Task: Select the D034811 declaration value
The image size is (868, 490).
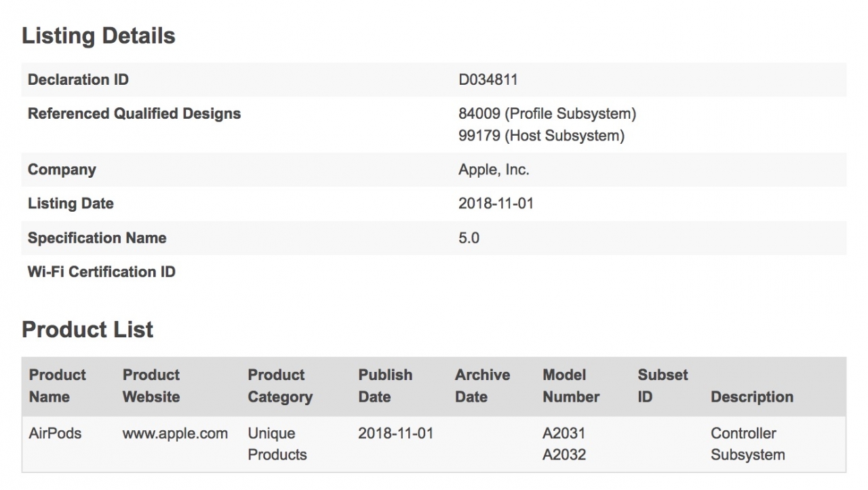Action: (x=488, y=79)
